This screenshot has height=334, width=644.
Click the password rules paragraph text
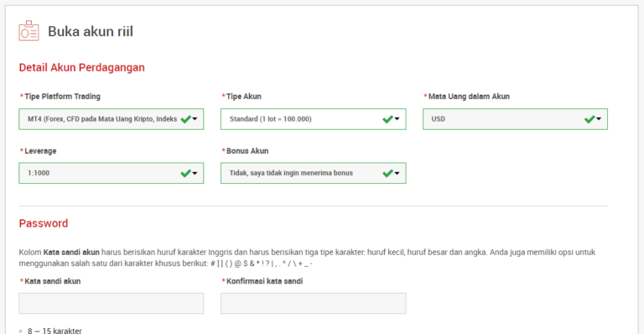(x=307, y=258)
